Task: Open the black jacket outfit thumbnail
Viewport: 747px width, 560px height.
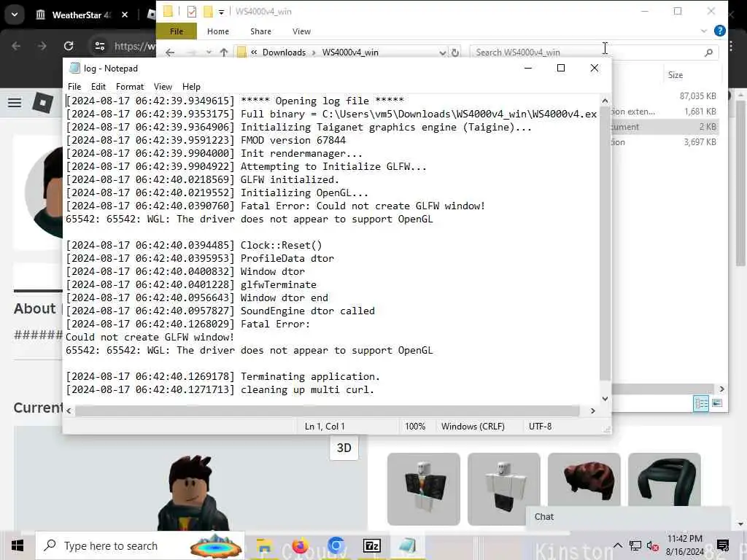Action: (x=424, y=489)
